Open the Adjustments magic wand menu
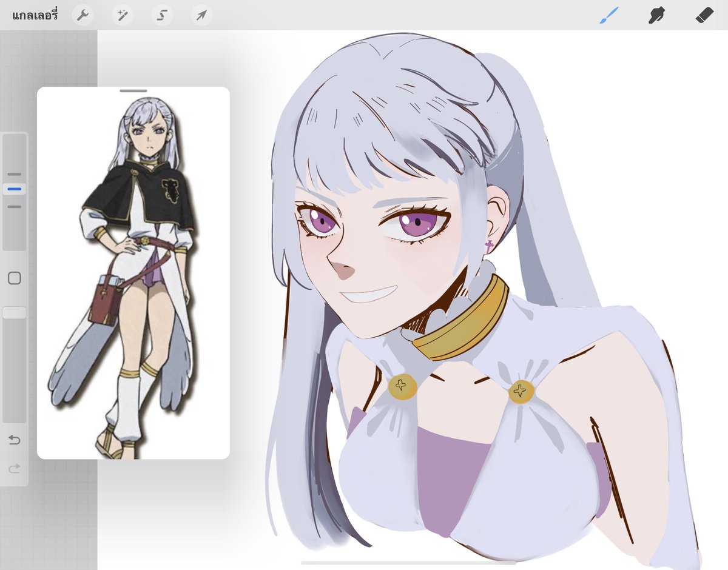728x570 pixels. pos(123,15)
